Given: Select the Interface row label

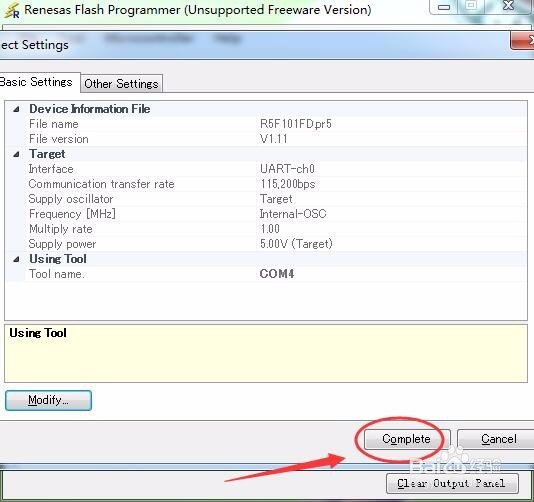Looking at the screenshot, I should (51, 169).
